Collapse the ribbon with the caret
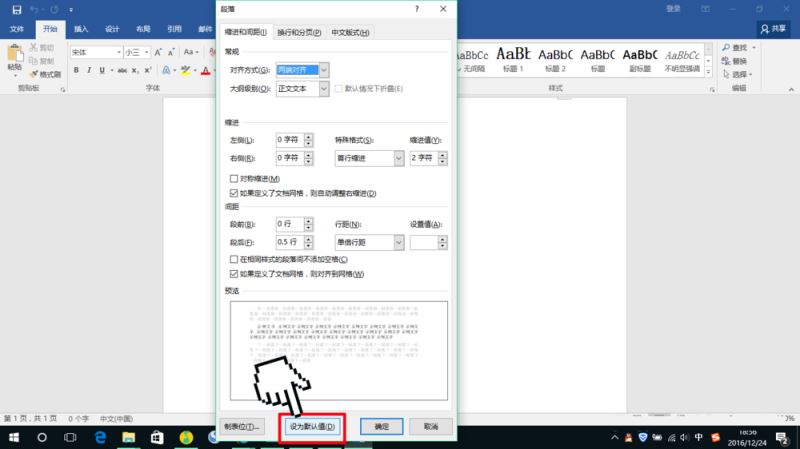Image resolution: width=800 pixels, height=449 pixels. (791, 90)
